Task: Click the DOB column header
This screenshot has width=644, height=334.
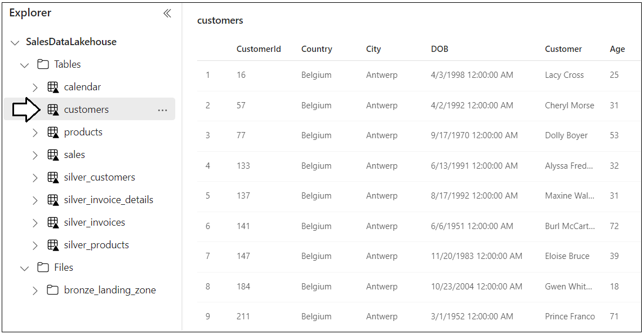Action: point(439,49)
